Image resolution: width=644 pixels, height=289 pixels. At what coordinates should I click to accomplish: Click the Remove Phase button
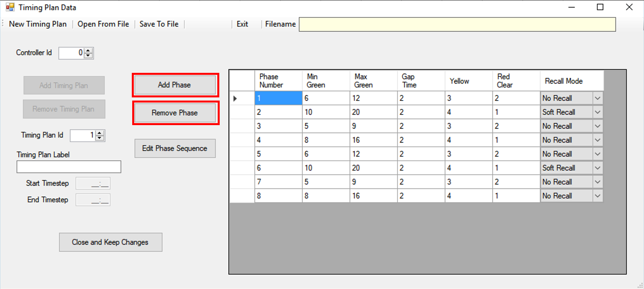tap(175, 113)
